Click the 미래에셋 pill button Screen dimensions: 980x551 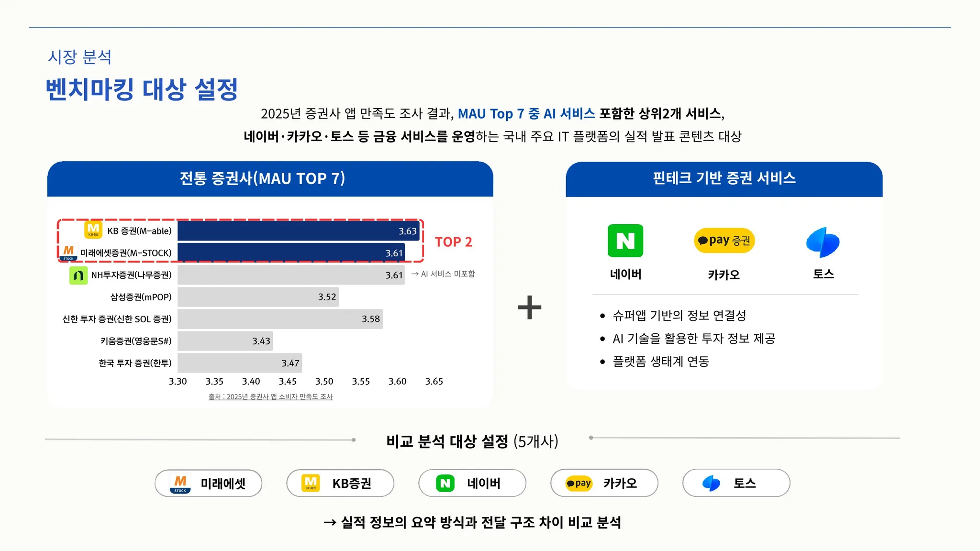coord(208,483)
